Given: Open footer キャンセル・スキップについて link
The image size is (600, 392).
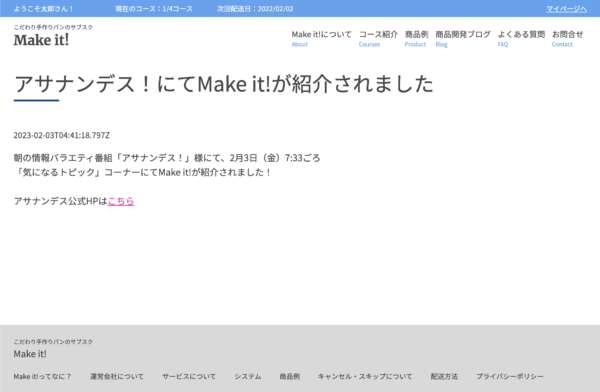Looking at the screenshot, I should tap(365, 376).
